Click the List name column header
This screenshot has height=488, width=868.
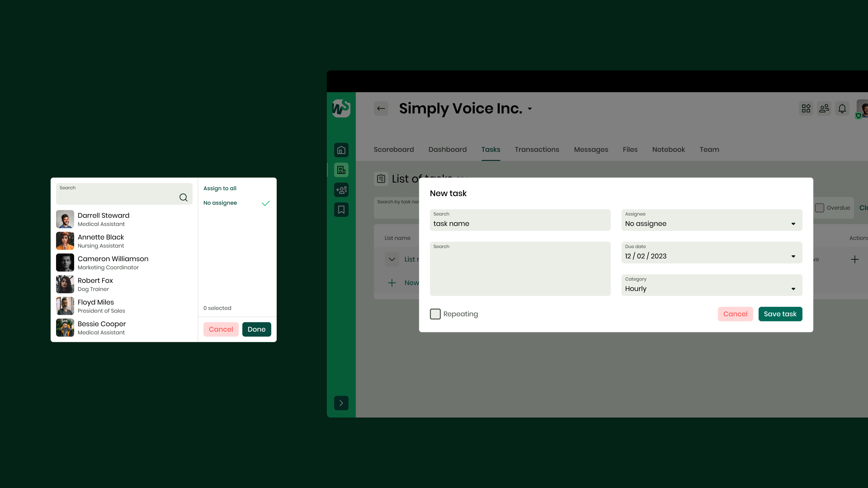[397, 238]
